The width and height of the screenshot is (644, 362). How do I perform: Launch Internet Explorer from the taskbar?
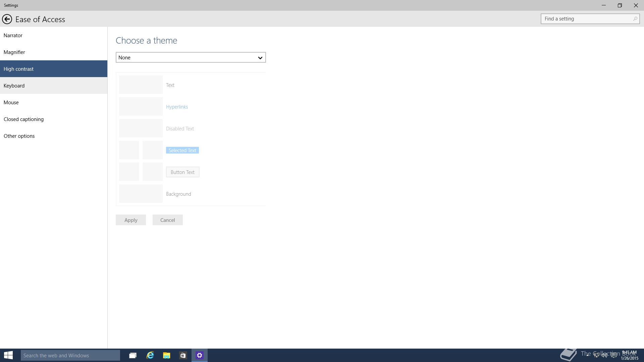click(x=150, y=355)
